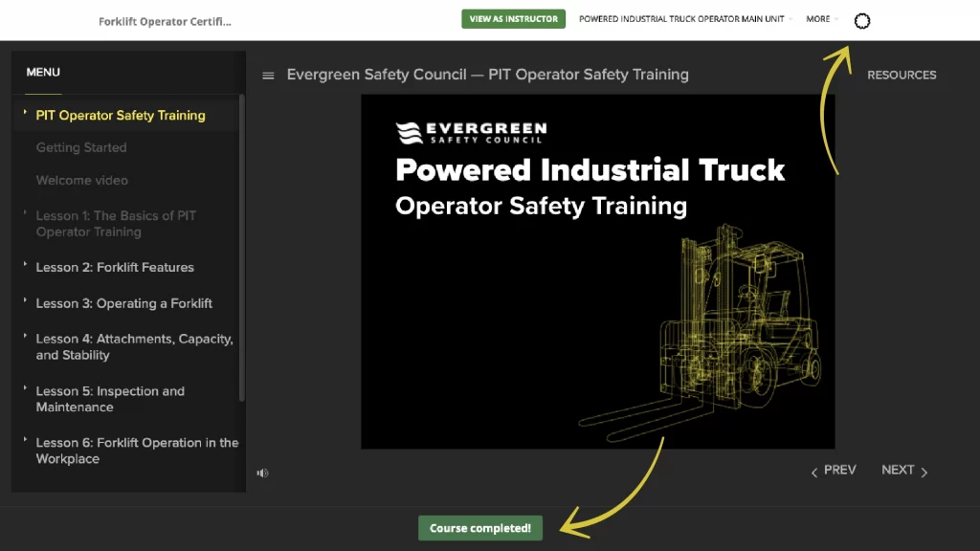The width and height of the screenshot is (980, 551).
Task: Expand Lesson 5 Inspection and Maintenance arrow
Action: point(25,388)
